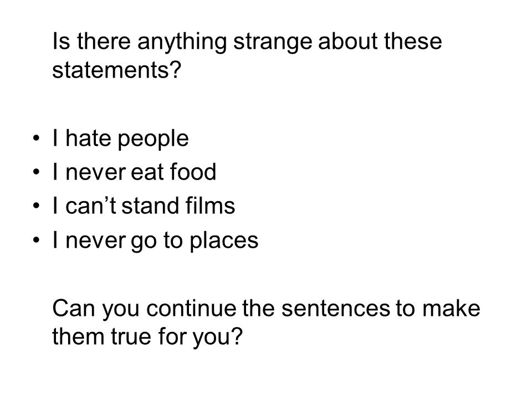Click the word 'people' in the first bullet

coord(153,140)
